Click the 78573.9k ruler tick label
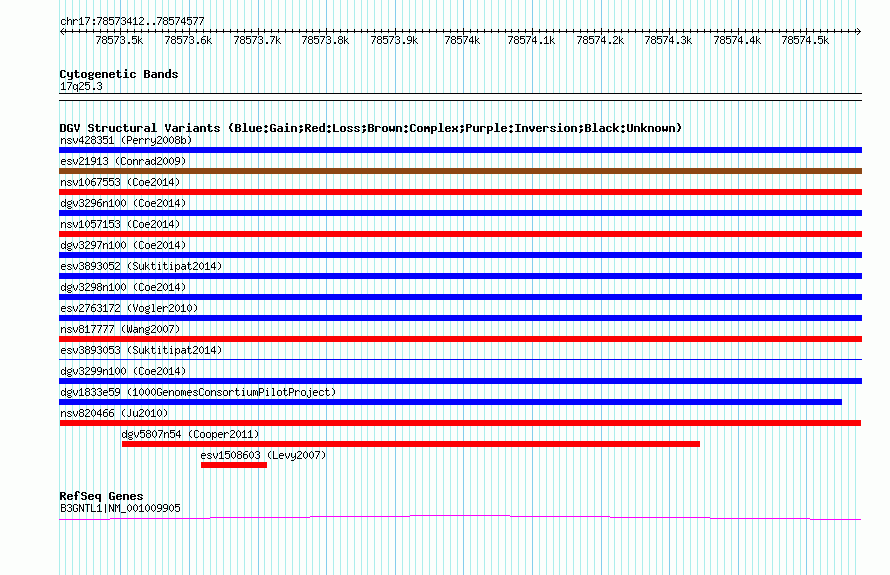This screenshot has width=890, height=575. pos(394,40)
